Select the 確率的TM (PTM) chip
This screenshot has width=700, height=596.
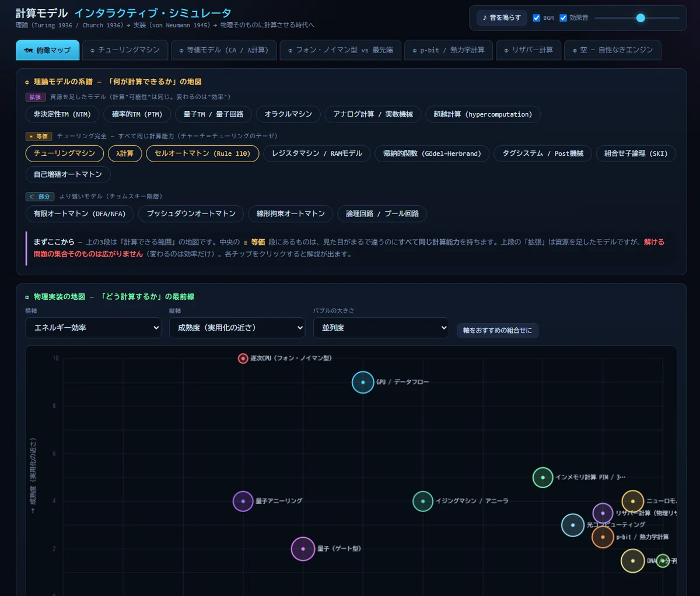point(137,114)
